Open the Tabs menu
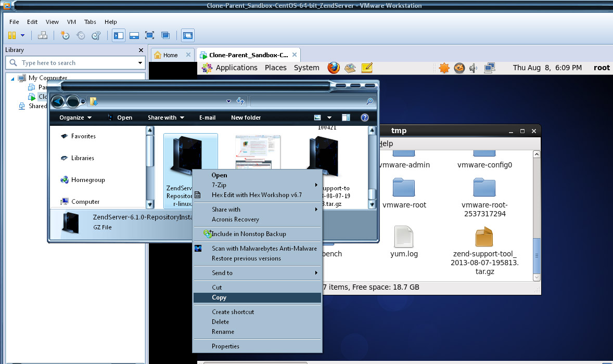Image resolution: width=613 pixels, height=364 pixels. point(90,22)
